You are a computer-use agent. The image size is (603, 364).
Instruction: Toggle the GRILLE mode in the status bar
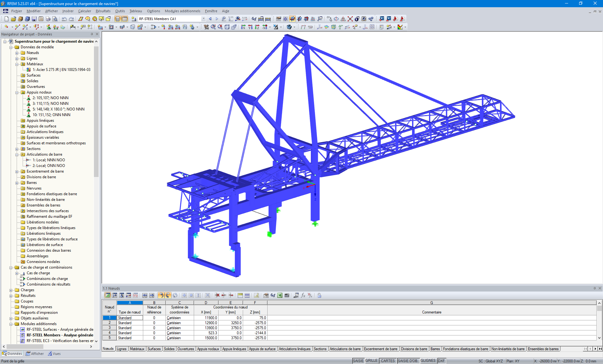point(371,361)
